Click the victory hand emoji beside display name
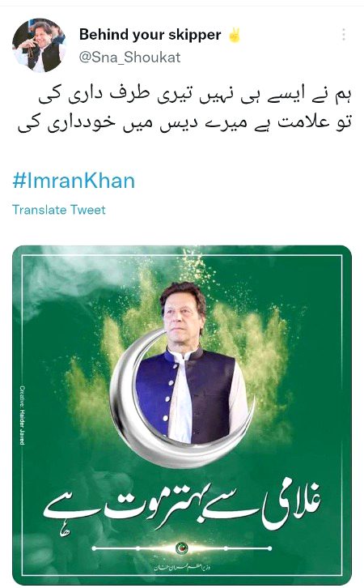The image size is (364, 588). (235, 36)
